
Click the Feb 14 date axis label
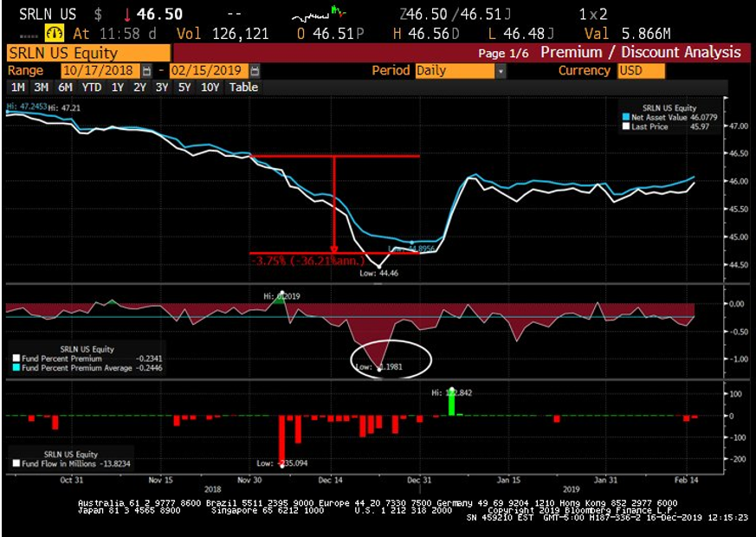click(686, 480)
